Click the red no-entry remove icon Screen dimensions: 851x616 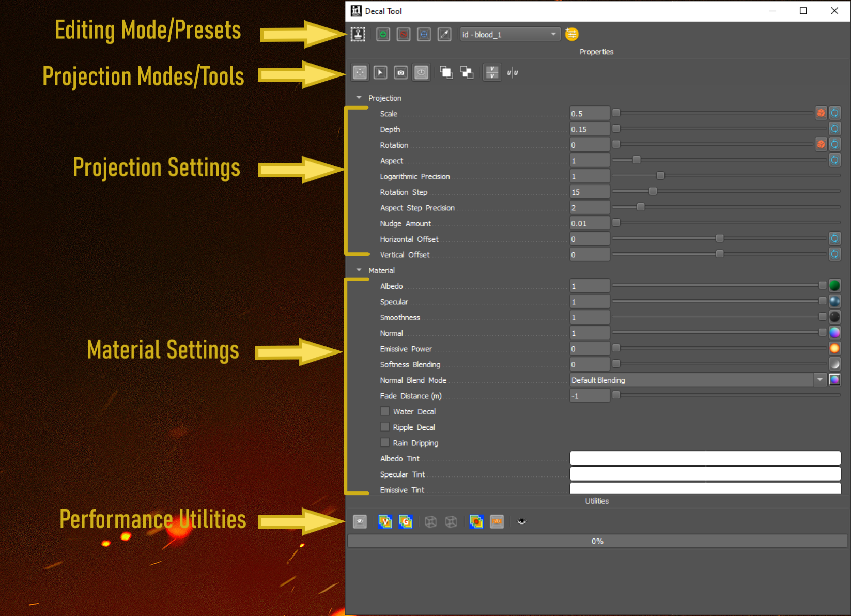[404, 35]
